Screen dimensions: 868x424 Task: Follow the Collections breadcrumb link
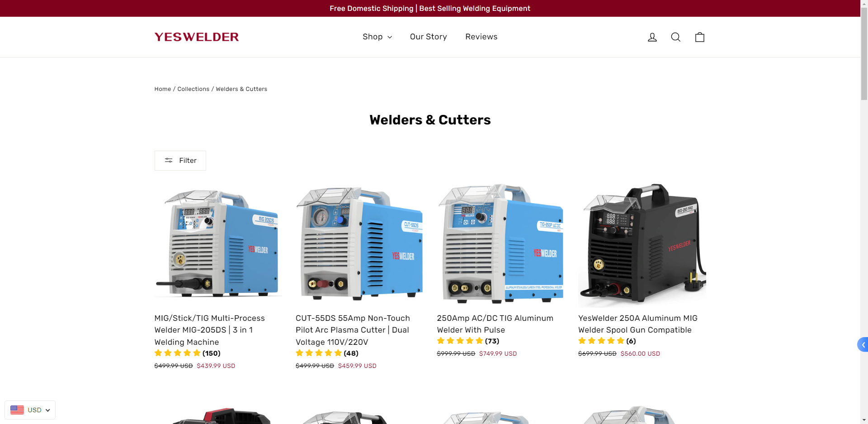click(193, 89)
